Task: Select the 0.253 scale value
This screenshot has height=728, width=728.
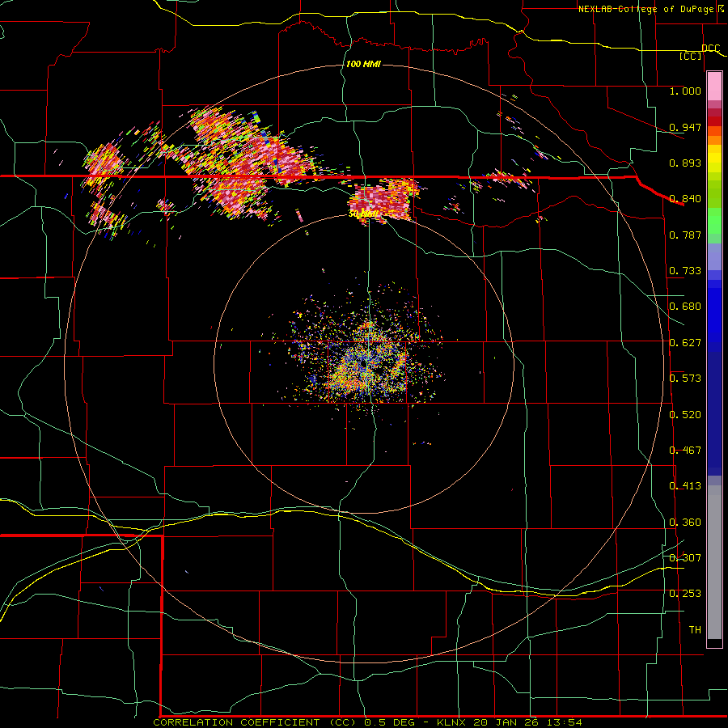Action: 685,594
